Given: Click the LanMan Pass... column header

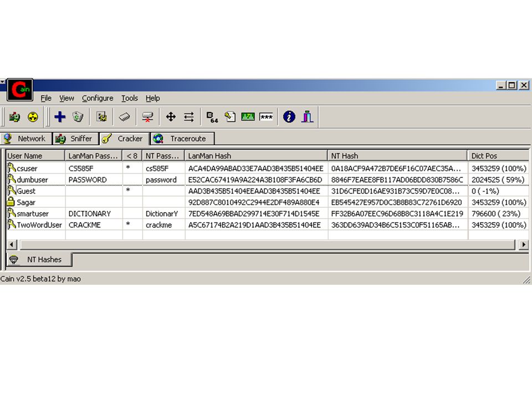Looking at the screenshot, I should (x=93, y=156).
